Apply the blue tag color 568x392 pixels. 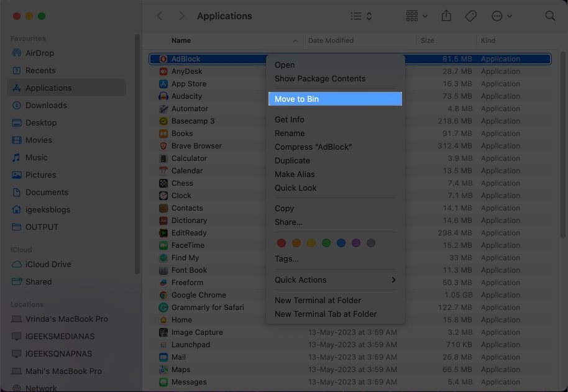point(341,243)
